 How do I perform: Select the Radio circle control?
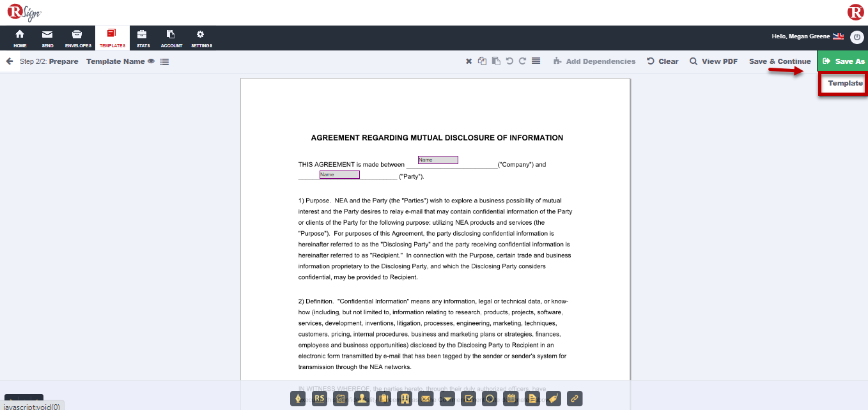[490, 399]
